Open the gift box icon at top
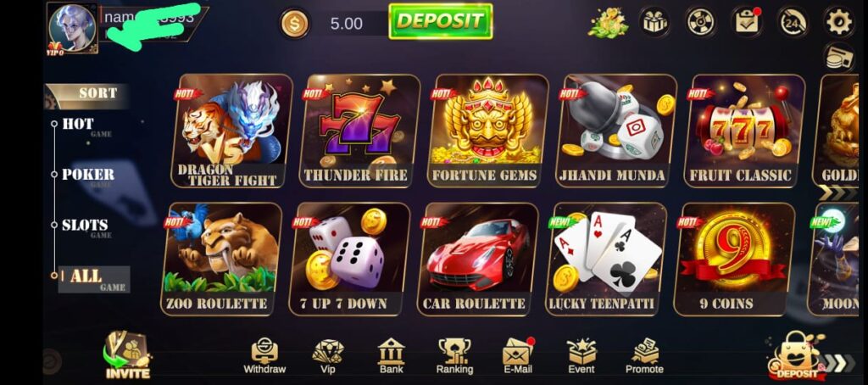 [655, 22]
